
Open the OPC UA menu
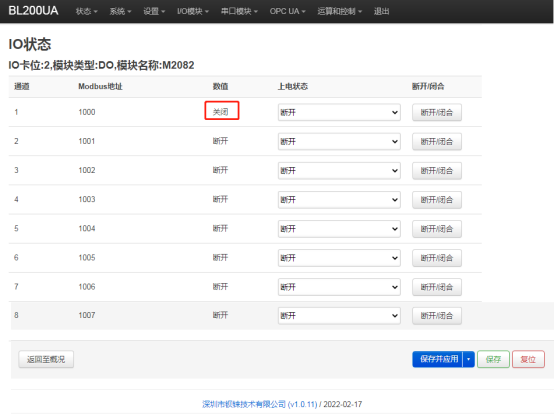point(288,11)
